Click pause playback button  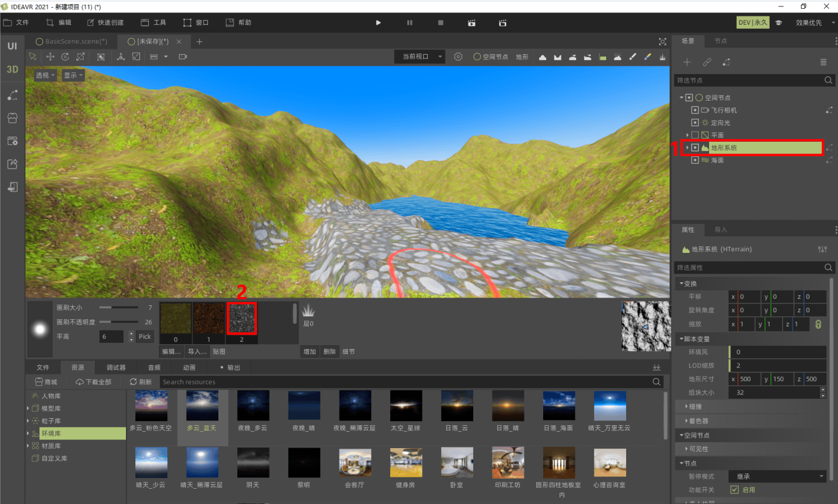tap(410, 22)
